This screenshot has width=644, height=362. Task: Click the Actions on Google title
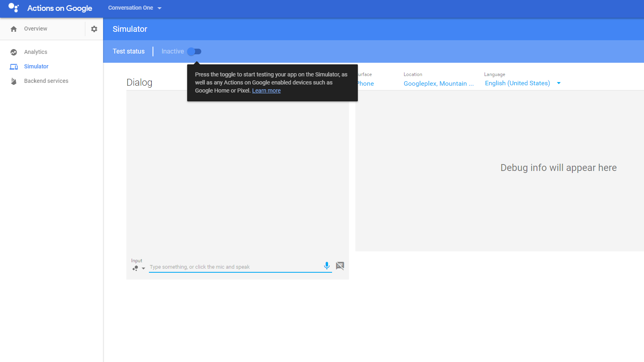pyautogui.click(x=60, y=8)
